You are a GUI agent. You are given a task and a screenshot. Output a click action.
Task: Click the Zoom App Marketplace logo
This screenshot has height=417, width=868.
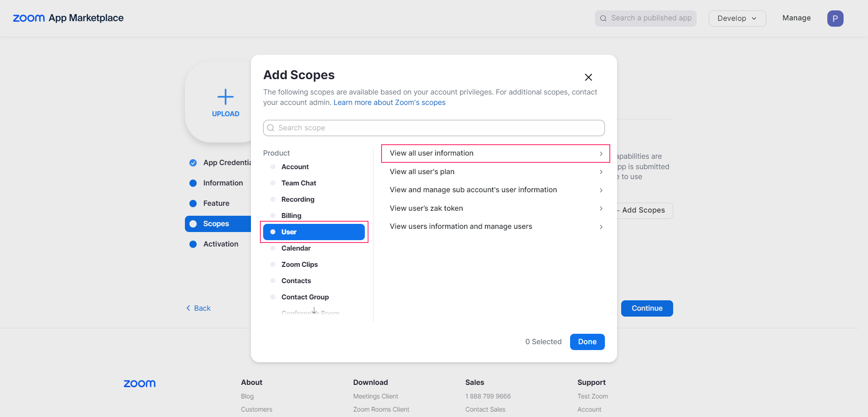tap(68, 18)
